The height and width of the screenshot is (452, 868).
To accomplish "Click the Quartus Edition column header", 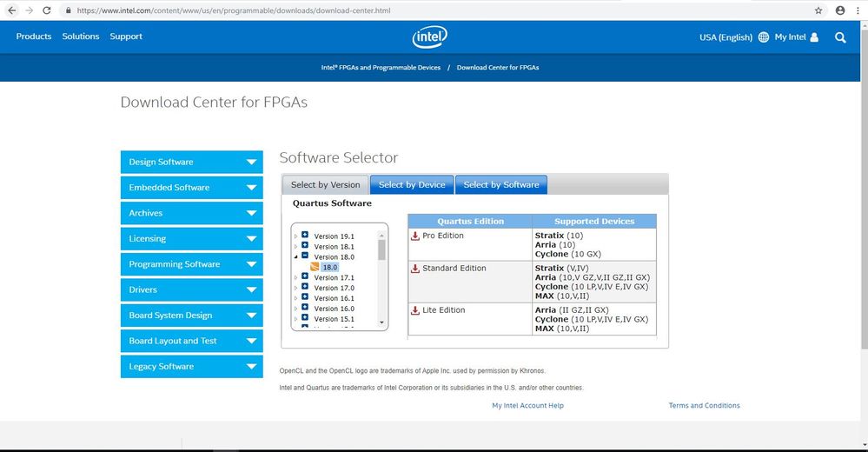I will (471, 221).
